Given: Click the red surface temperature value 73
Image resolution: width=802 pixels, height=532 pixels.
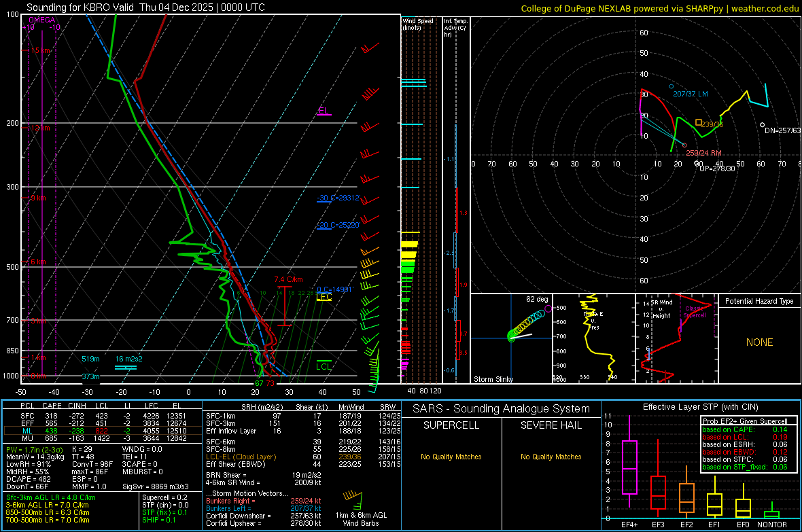Looking at the screenshot, I should (x=270, y=383).
